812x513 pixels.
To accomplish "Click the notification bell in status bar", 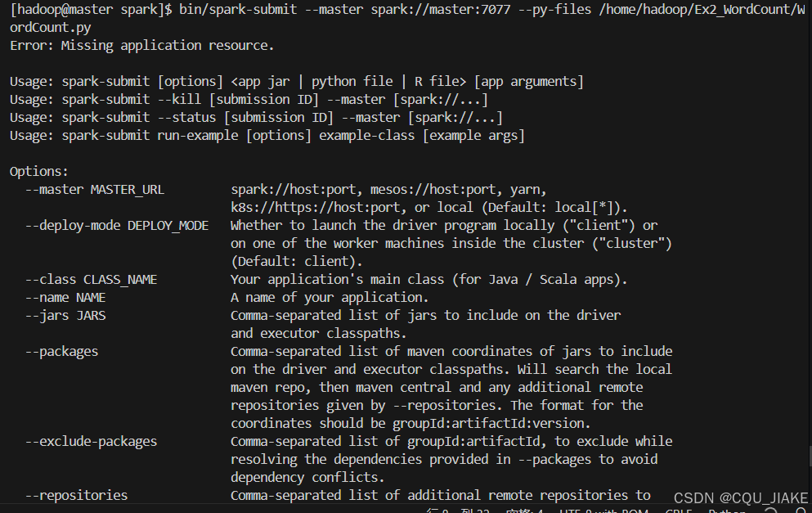I will pyautogui.click(x=801, y=511).
